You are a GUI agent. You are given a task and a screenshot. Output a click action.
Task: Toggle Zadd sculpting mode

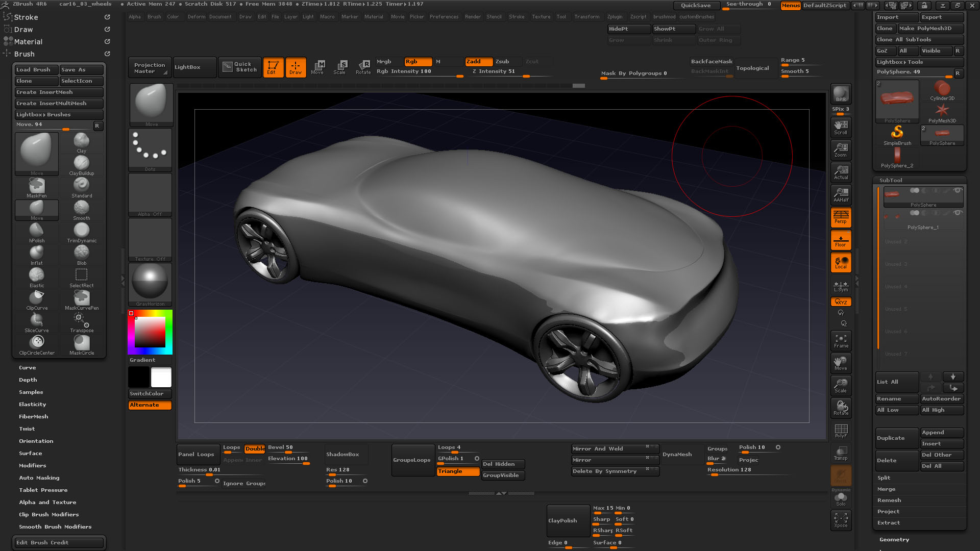[x=475, y=61]
